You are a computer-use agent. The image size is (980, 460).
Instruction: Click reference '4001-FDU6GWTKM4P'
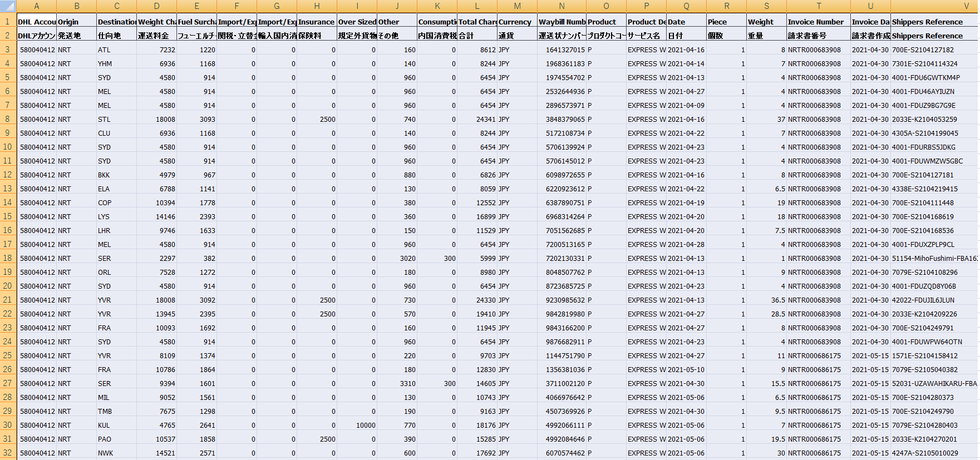(x=935, y=77)
